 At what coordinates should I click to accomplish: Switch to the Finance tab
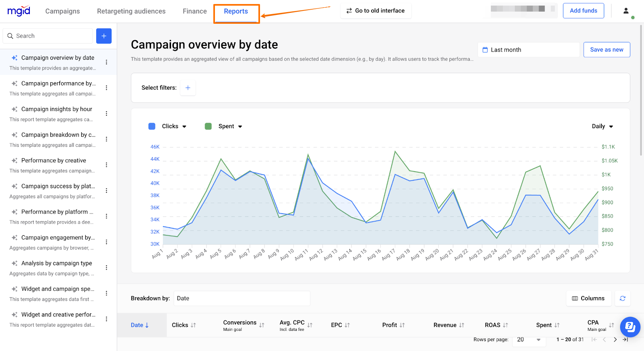(x=194, y=11)
